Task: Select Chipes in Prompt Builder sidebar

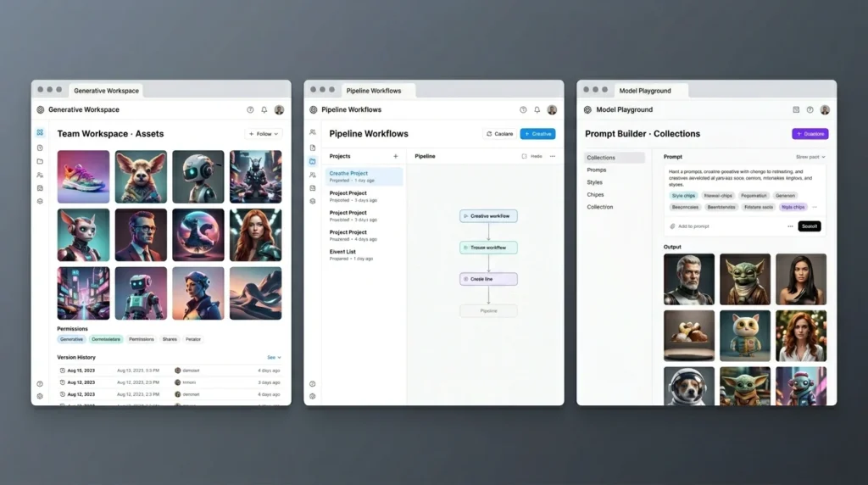Action: click(x=595, y=195)
